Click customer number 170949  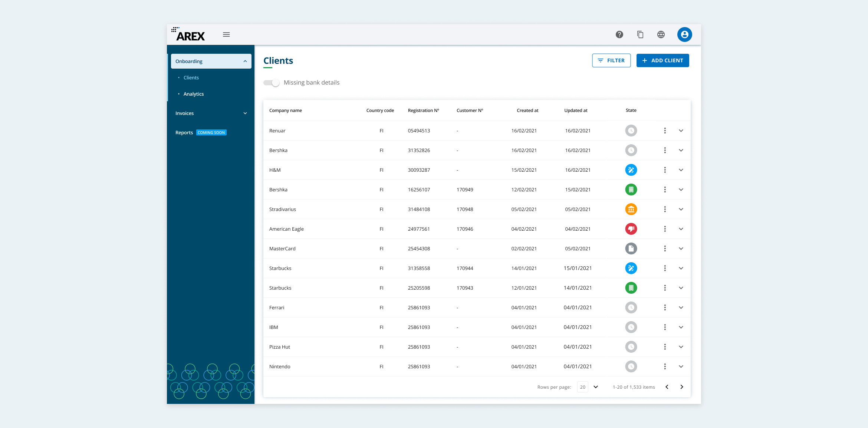[x=465, y=190]
